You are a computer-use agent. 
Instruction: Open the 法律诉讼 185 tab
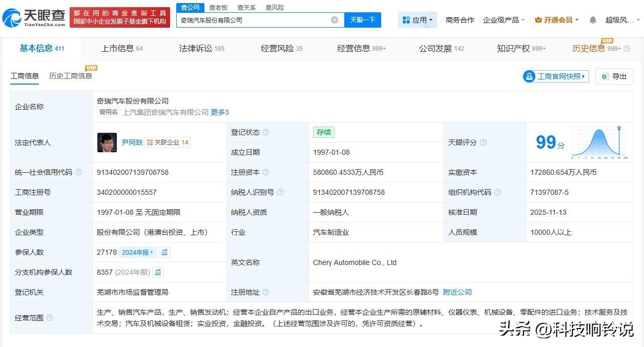click(202, 49)
